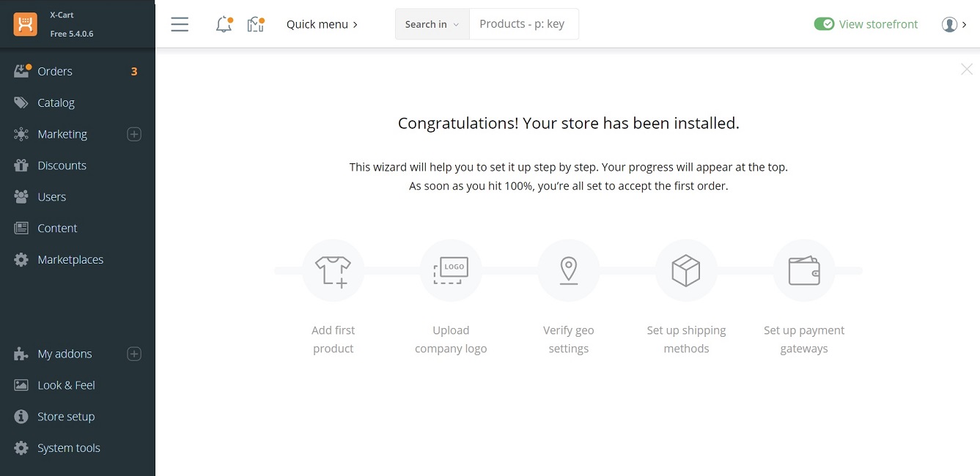Click the Upload company logo icon
This screenshot has width=980, height=476.
(x=451, y=270)
